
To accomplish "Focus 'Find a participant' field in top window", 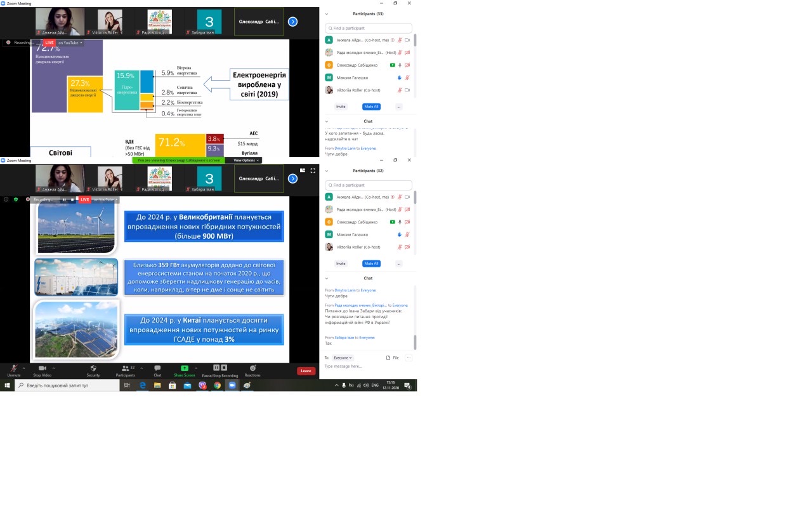I will click(x=368, y=29).
